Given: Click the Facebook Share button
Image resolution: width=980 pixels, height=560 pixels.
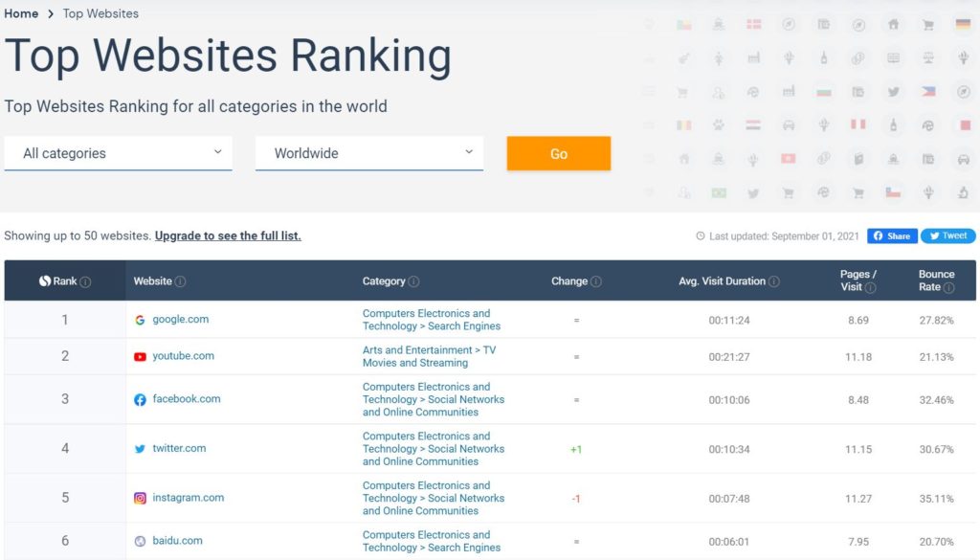Looking at the screenshot, I should [892, 236].
